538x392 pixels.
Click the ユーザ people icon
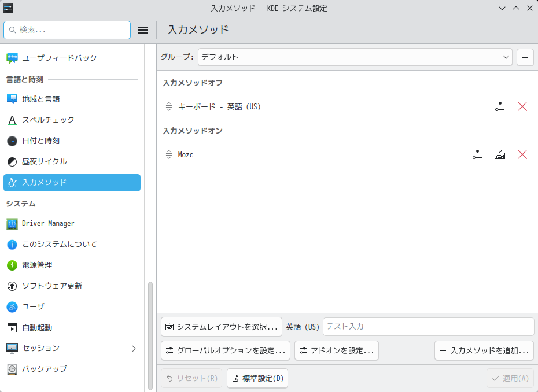coord(12,307)
